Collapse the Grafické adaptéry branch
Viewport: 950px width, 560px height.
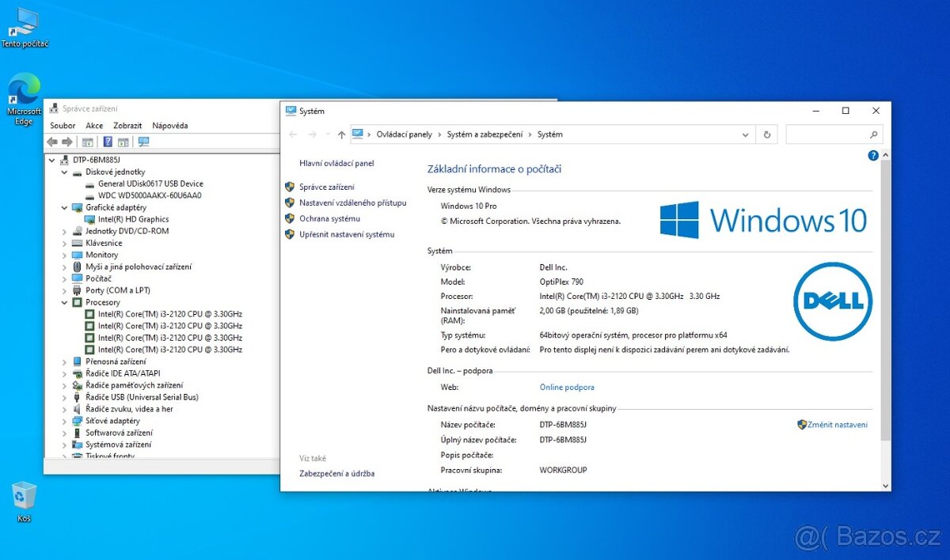(65, 207)
